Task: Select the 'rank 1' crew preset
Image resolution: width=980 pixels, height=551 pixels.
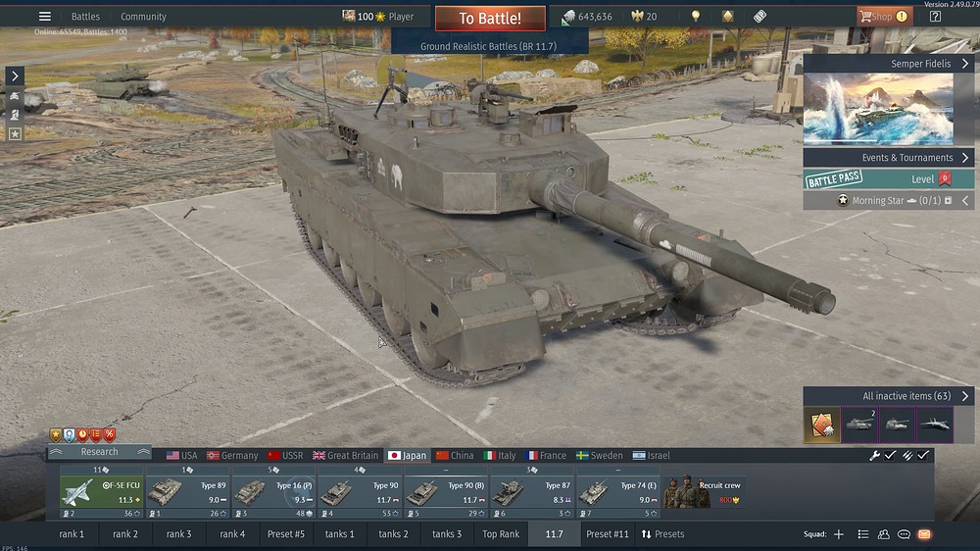Action: [72, 534]
